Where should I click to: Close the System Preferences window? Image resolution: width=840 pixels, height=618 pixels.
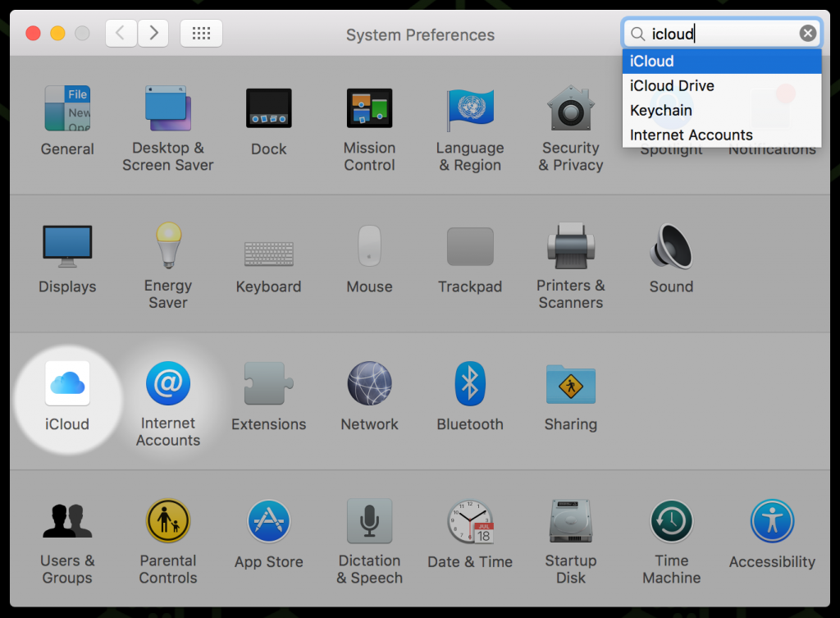coord(33,33)
